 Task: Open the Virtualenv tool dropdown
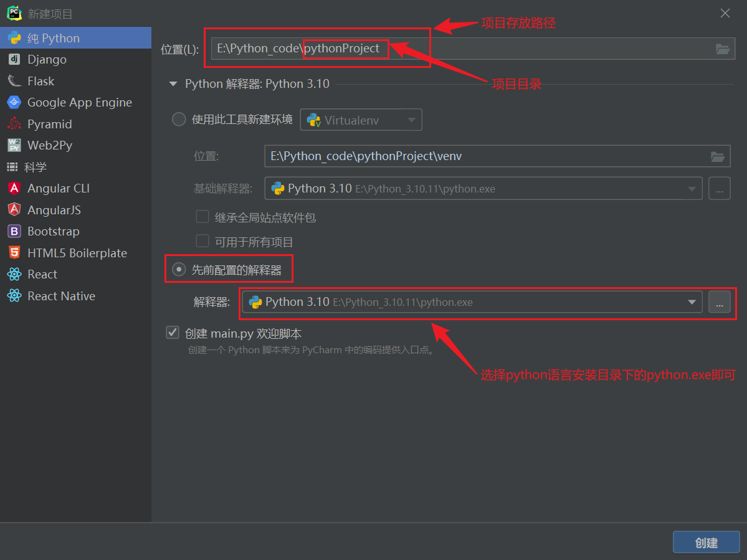(361, 120)
